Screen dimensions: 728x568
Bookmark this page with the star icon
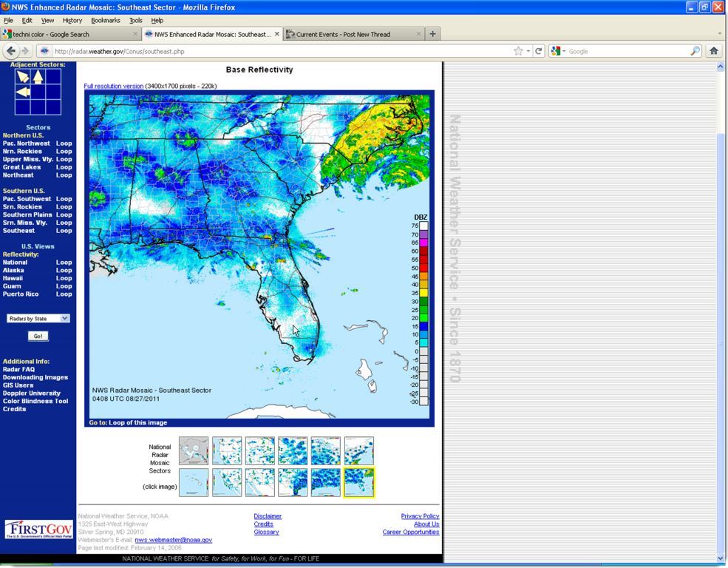(519, 51)
